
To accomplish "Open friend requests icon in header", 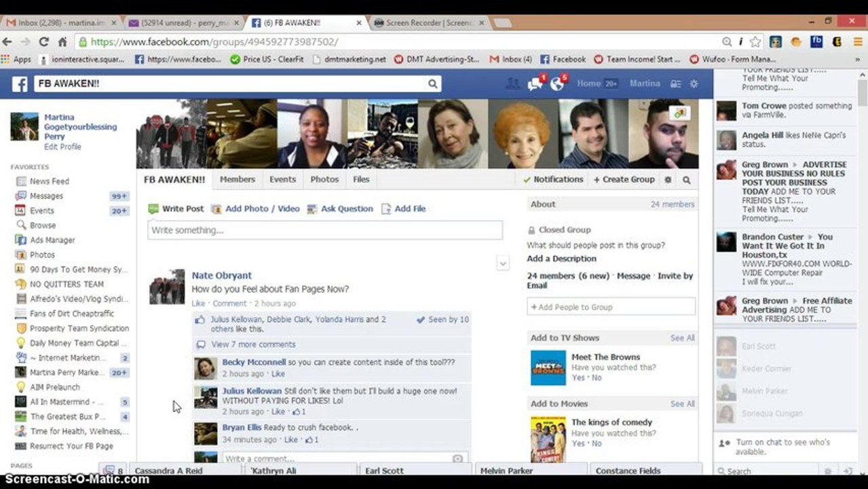I will coord(513,84).
